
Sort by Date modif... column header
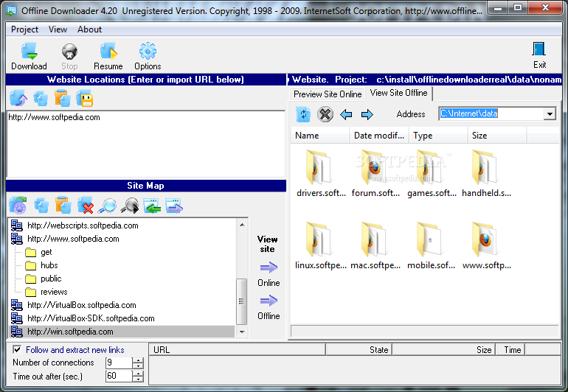click(379, 136)
